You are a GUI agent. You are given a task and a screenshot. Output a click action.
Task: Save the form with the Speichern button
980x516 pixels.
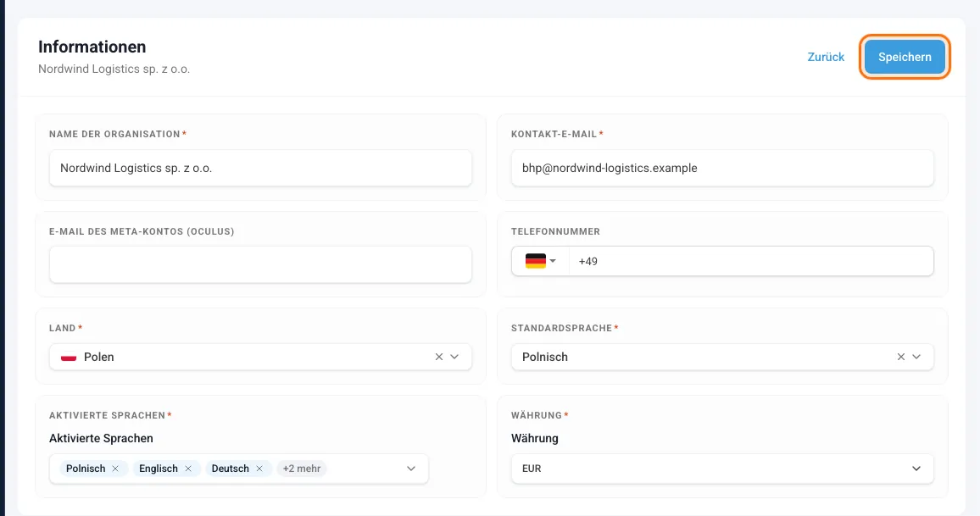[x=905, y=57]
